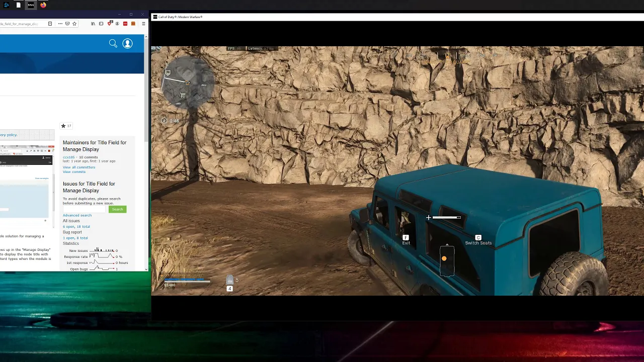The height and width of the screenshot is (362, 644).
Task: Click New issues statistics sparkline
Action: pos(102,250)
